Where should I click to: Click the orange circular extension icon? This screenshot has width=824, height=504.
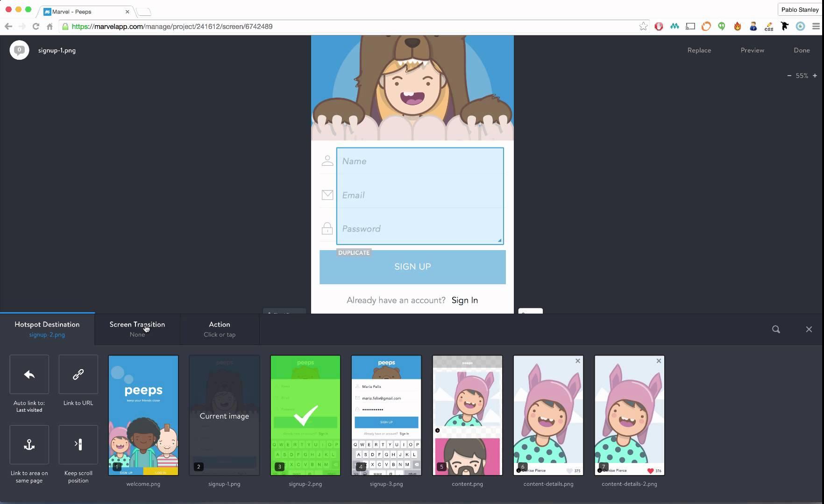pos(706,27)
